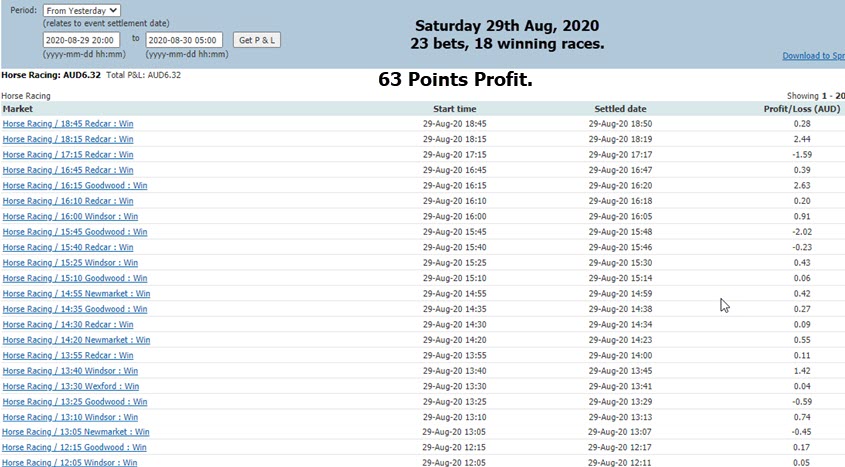845x467 pixels.
Task: Open the 15:45 Goodwood Win market
Action: coord(75,232)
